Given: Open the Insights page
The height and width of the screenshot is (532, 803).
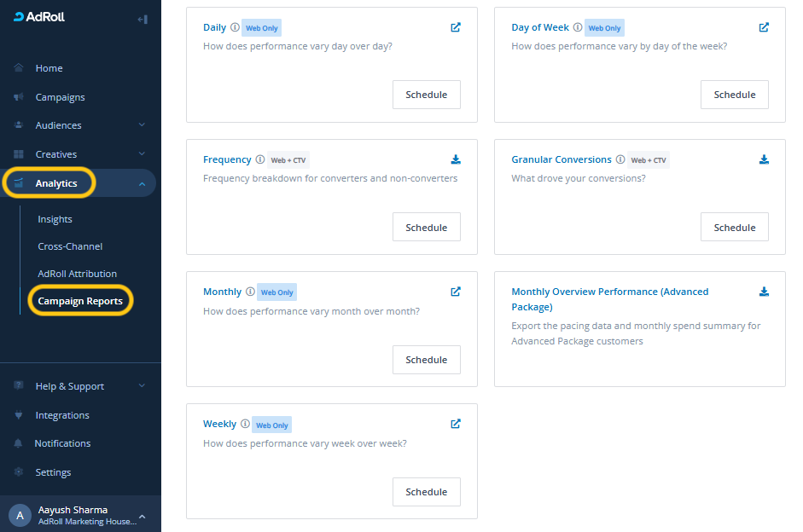Looking at the screenshot, I should (x=55, y=219).
